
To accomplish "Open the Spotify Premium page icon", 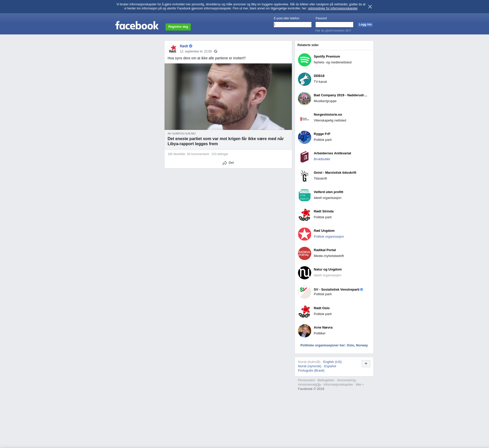I will (x=305, y=60).
